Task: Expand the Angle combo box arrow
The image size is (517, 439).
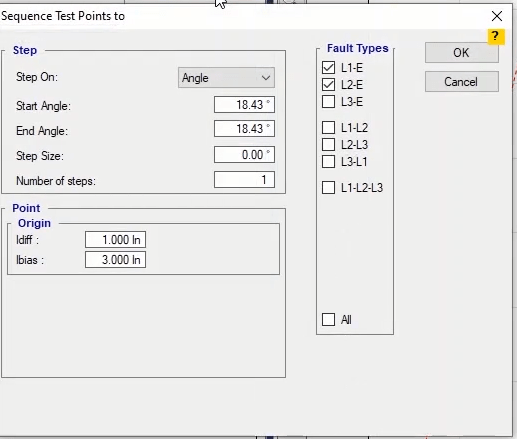Action: (x=266, y=78)
